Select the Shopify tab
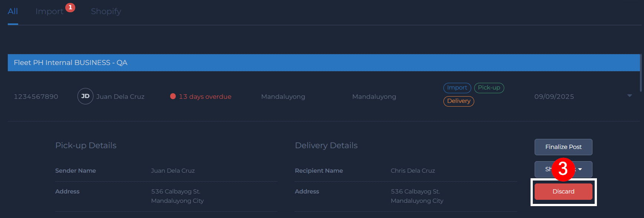 click(x=106, y=12)
